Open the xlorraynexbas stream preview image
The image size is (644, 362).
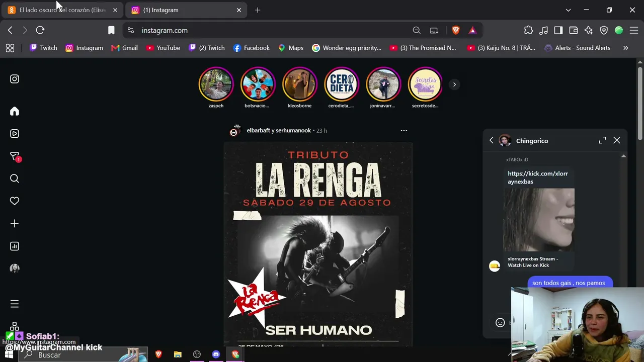[539, 220]
